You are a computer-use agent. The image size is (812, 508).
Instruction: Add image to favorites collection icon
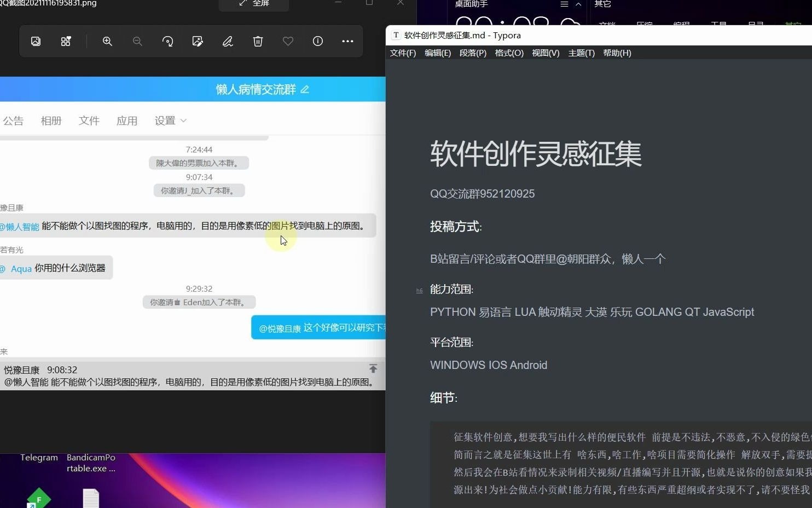(x=66, y=41)
